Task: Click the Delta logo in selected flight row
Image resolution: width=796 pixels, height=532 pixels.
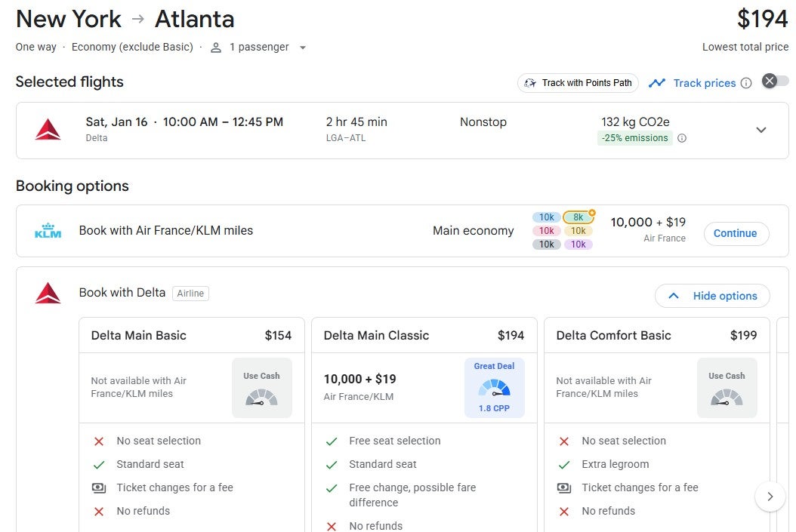Action: (48, 130)
